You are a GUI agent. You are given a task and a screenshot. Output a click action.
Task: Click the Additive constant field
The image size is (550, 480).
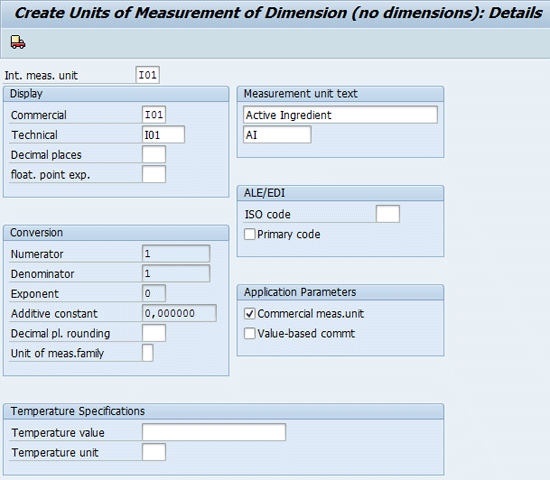[179, 313]
